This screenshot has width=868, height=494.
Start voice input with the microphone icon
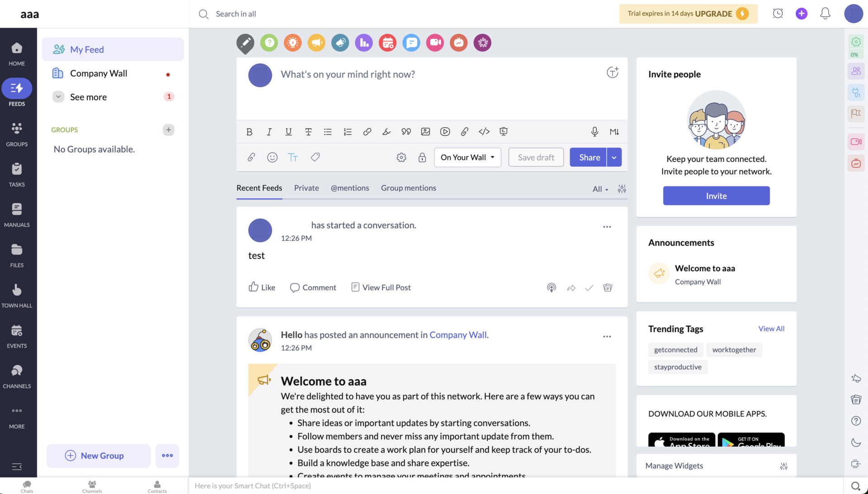tap(594, 132)
